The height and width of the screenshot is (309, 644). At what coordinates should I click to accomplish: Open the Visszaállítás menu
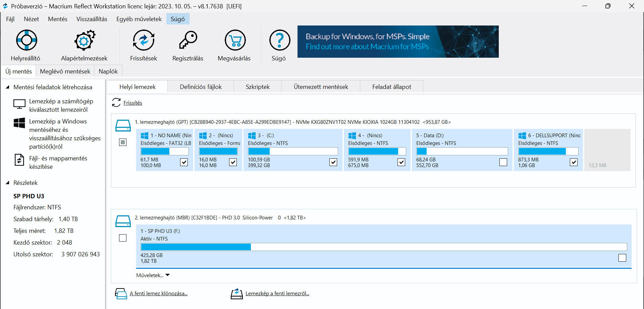(92, 19)
